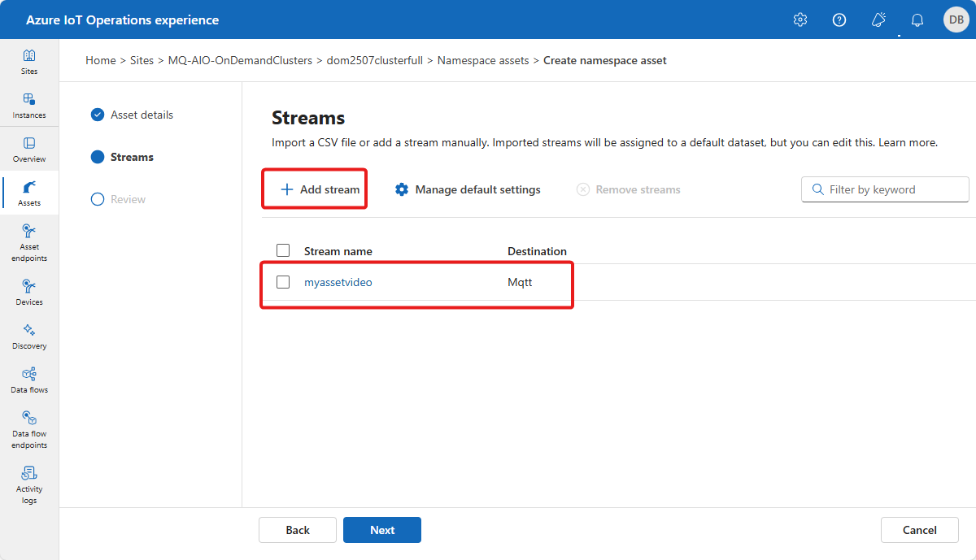Open dom2507clusterfull breadcrumb
This screenshot has height=560, width=976.
pyautogui.click(x=375, y=60)
